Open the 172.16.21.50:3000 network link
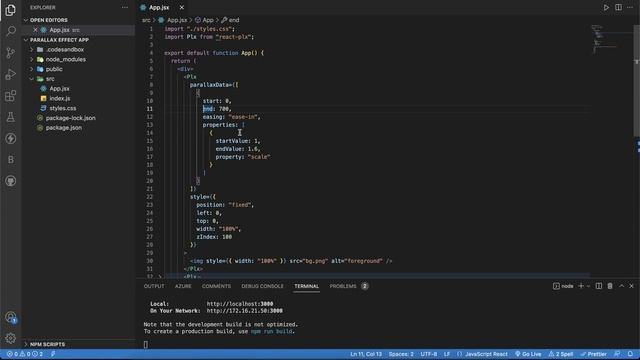This screenshot has width=640, height=360. coord(244,311)
